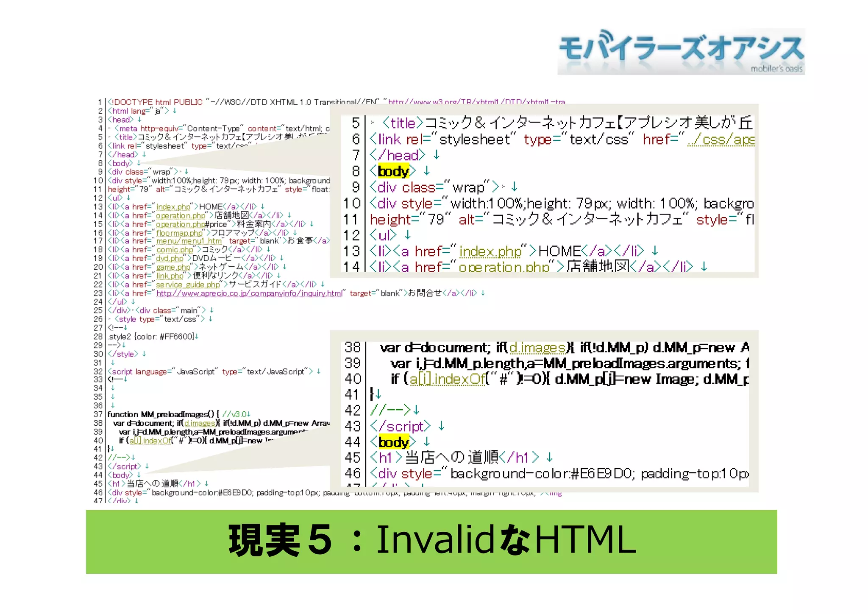Click the ../css stylesheet href in upper callout
The width and height of the screenshot is (868, 614).
click(721, 140)
